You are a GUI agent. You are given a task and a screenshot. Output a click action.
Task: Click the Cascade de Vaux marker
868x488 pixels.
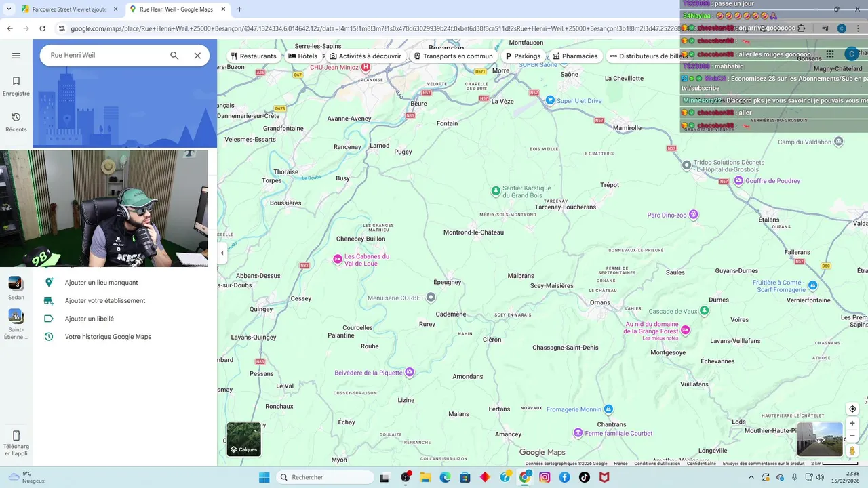[705, 311]
